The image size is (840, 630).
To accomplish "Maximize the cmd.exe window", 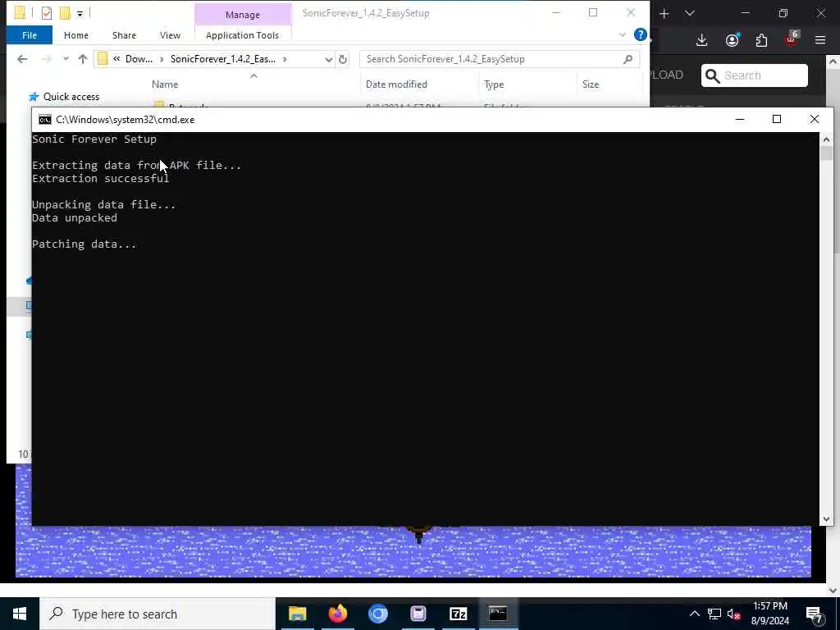I will 777,119.
